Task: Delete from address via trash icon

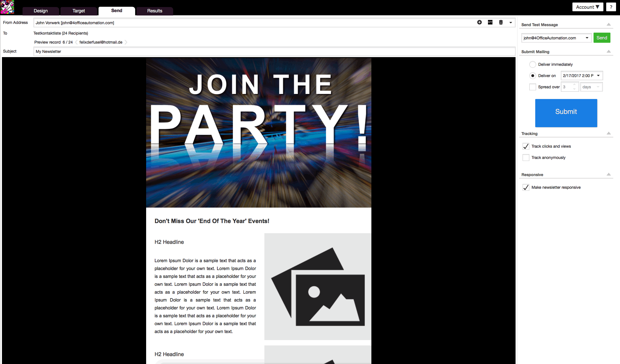Action: (x=501, y=23)
